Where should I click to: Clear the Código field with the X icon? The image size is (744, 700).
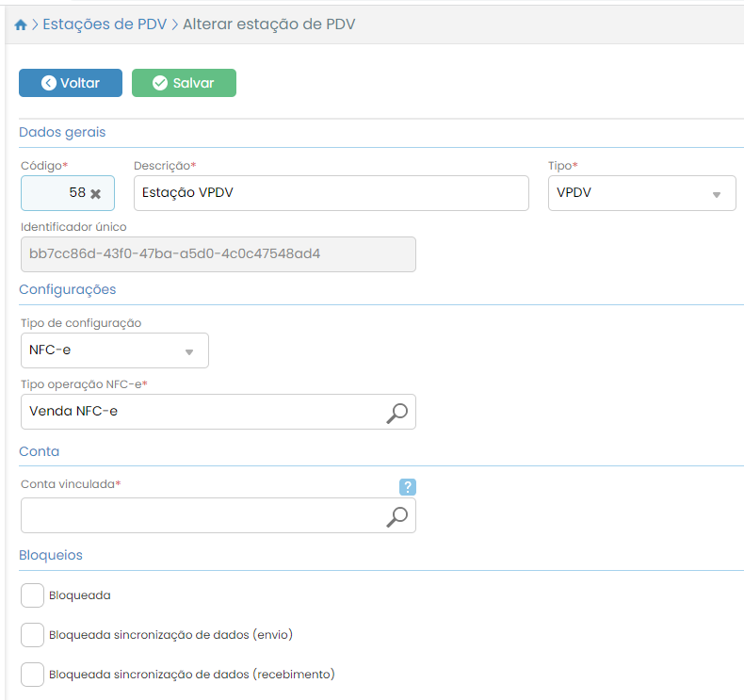point(95,193)
